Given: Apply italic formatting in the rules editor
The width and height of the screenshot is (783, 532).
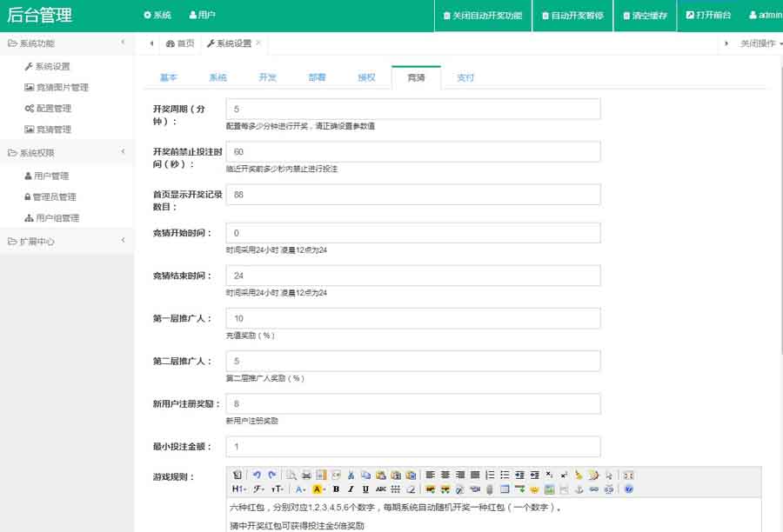Looking at the screenshot, I should [351, 489].
